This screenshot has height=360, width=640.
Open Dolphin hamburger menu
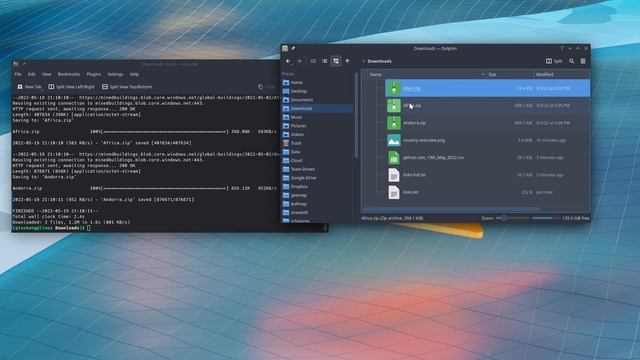point(583,61)
